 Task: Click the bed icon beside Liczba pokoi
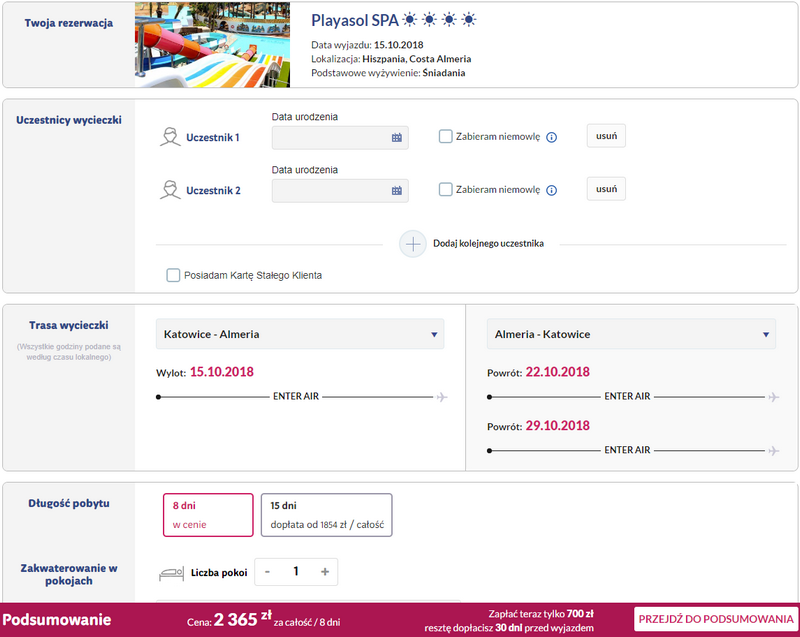(x=171, y=573)
